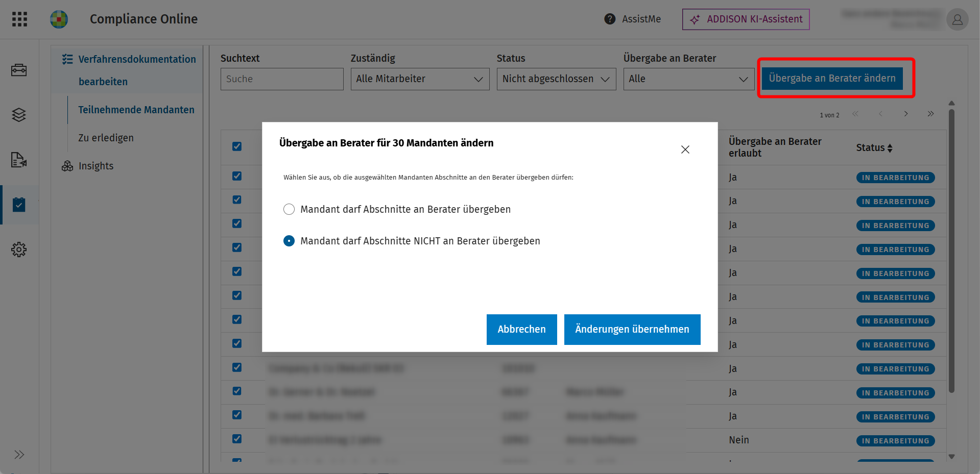980x474 pixels.
Task: Open Teilnehmende Mandanten menu item
Action: coord(136,110)
